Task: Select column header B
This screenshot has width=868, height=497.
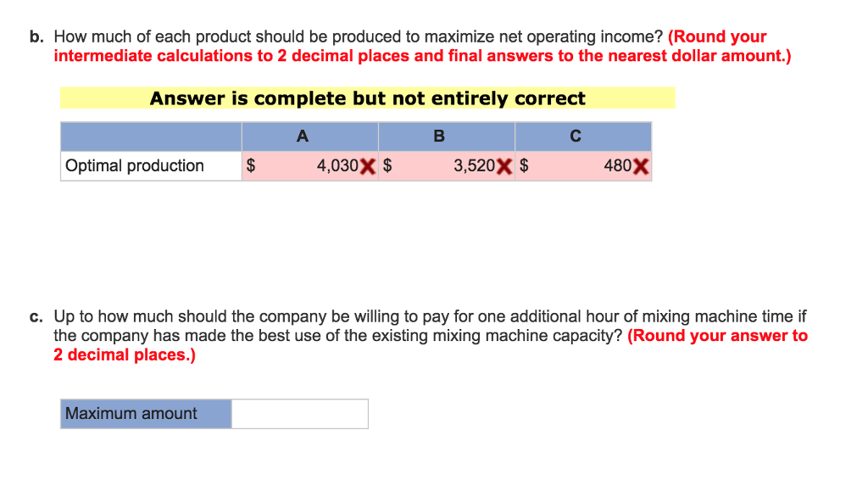Action: point(438,136)
